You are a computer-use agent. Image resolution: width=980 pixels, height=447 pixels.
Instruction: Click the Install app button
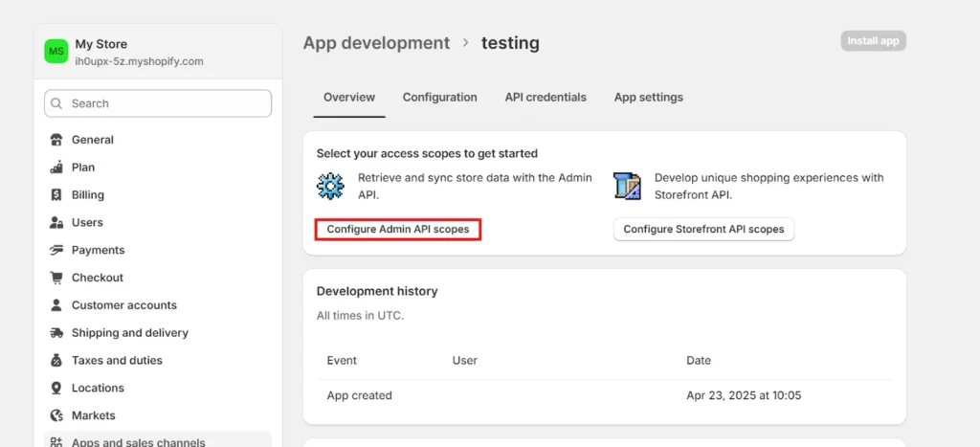tap(873, 41)
